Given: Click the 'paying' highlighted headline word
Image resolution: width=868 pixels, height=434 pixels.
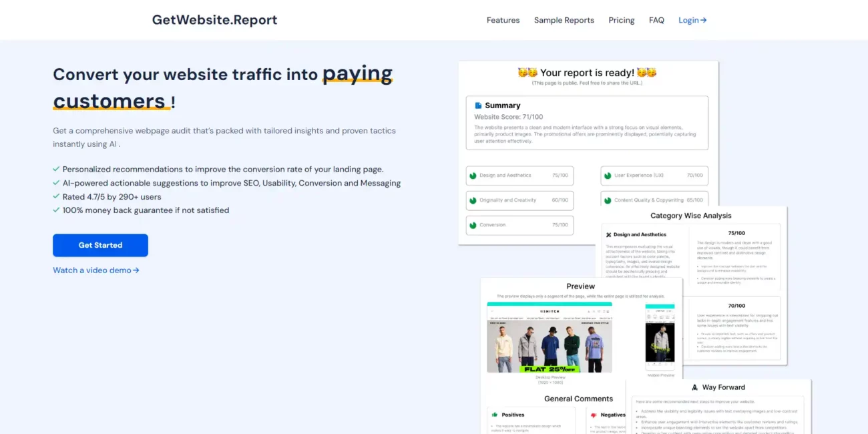Looking at the screenshot, I should tap(357, 73).
